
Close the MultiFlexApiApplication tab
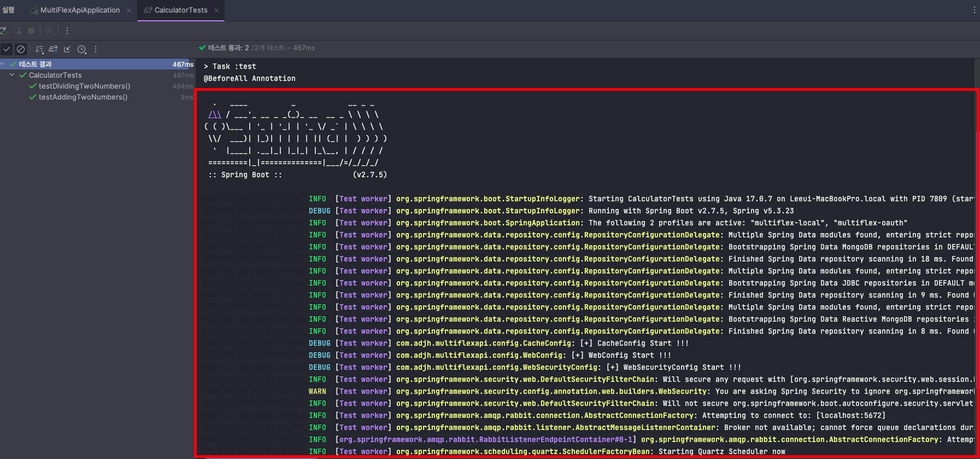(129, 10)
